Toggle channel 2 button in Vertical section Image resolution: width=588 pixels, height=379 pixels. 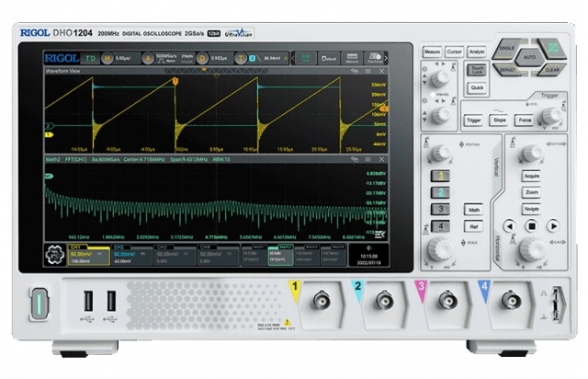click(x=441, y=192)
